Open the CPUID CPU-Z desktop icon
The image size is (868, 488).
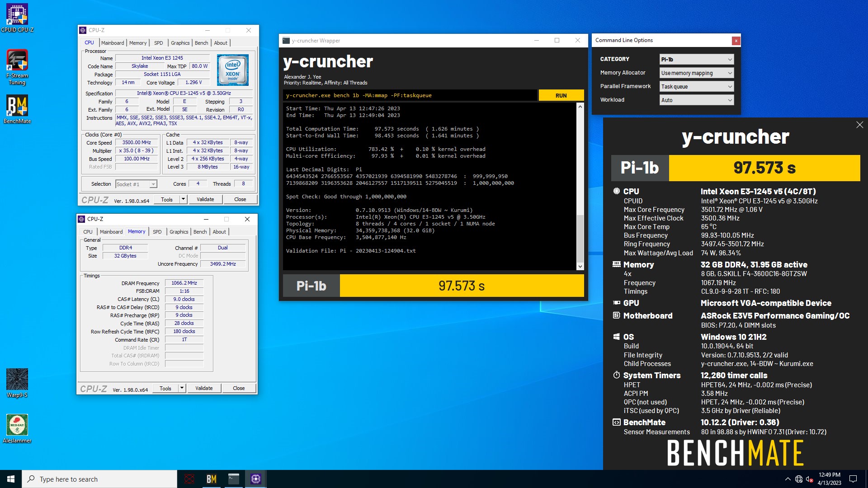17,18
